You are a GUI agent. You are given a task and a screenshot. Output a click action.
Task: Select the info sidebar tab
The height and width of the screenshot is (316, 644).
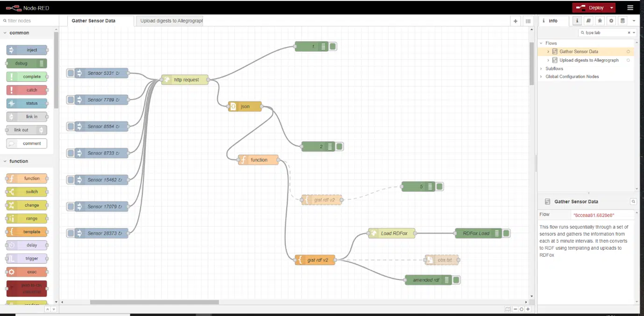click(x=553, y=21)
